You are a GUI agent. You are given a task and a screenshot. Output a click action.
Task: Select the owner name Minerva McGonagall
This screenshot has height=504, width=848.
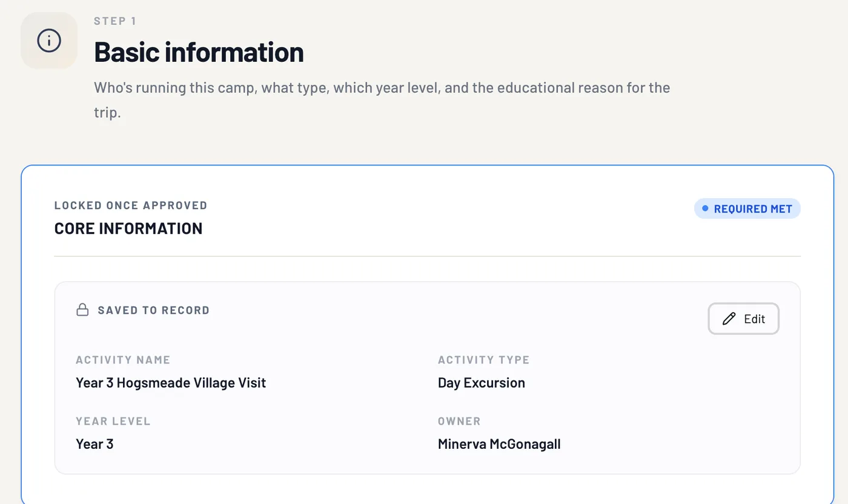tap(499, 444)
